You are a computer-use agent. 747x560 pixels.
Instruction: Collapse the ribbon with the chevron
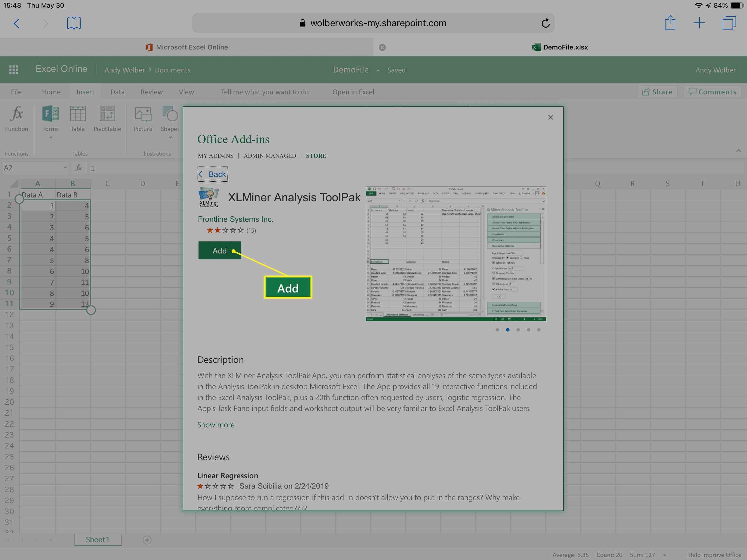tap(739, 150)
